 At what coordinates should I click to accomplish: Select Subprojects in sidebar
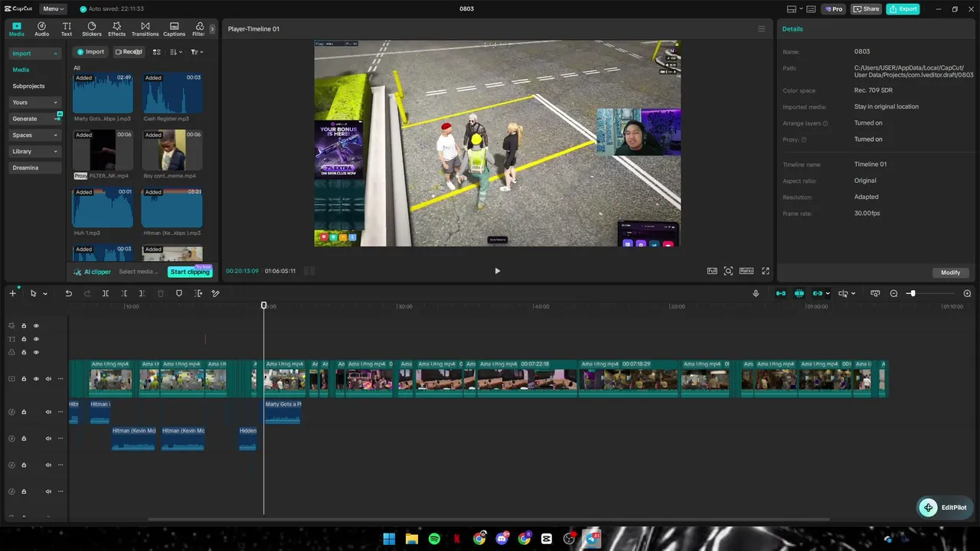28,86
